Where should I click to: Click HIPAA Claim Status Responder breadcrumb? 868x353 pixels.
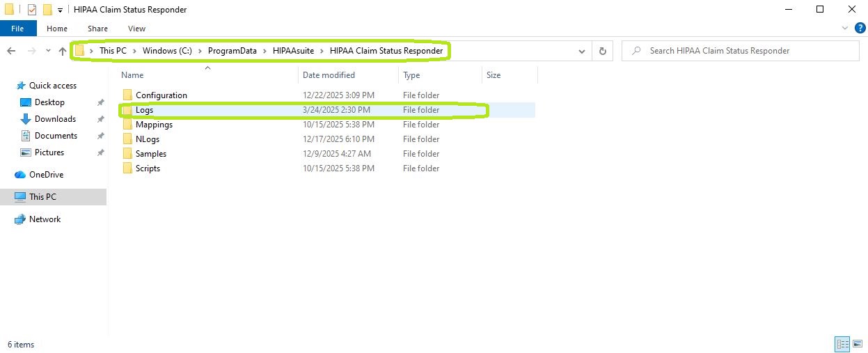coord(386,51)
